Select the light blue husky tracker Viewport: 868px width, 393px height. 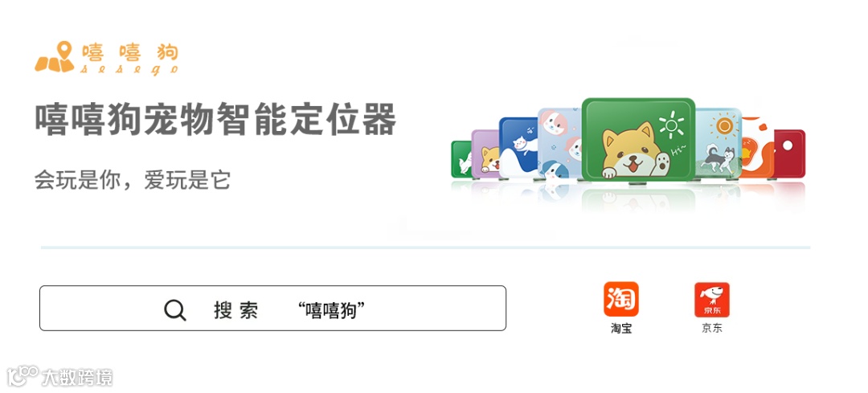(x=719, y=143)
